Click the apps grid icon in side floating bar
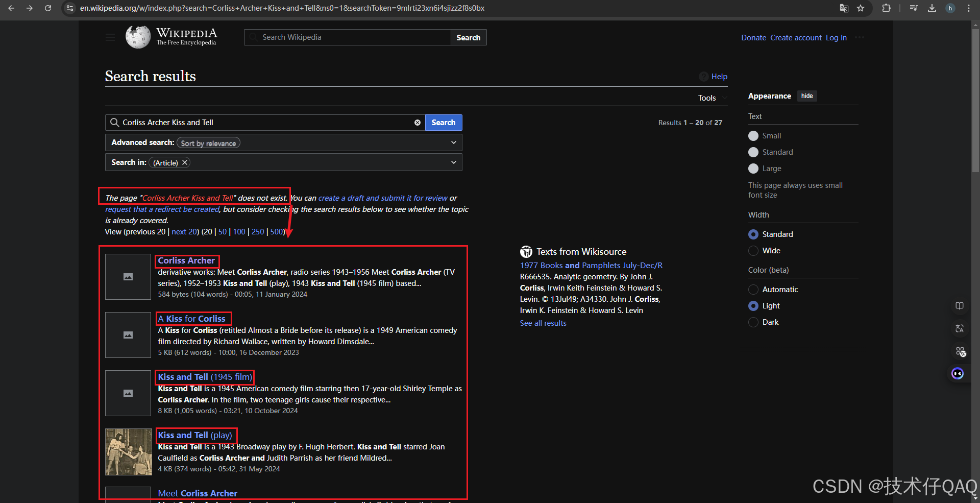980x503 pixels. [x=960, y=351]
